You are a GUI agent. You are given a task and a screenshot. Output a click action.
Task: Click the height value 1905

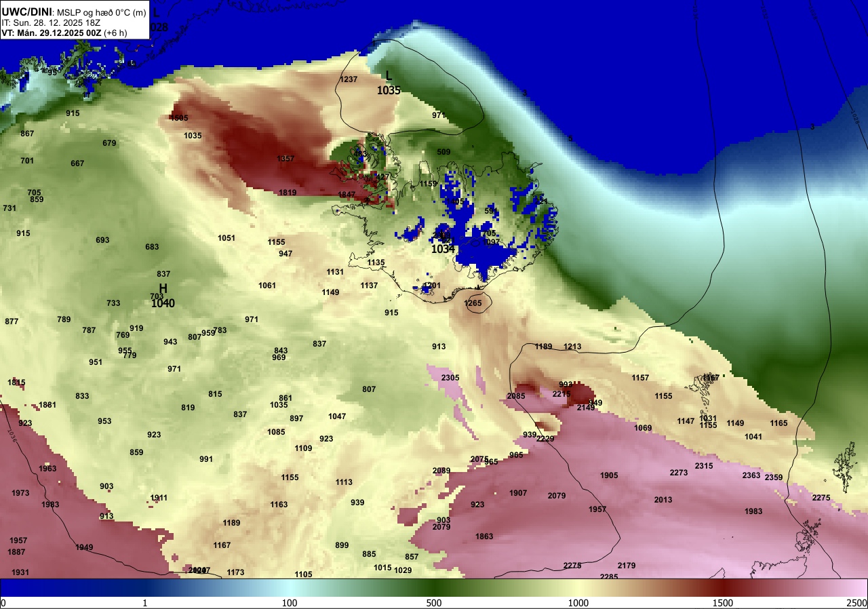(609, 475)
